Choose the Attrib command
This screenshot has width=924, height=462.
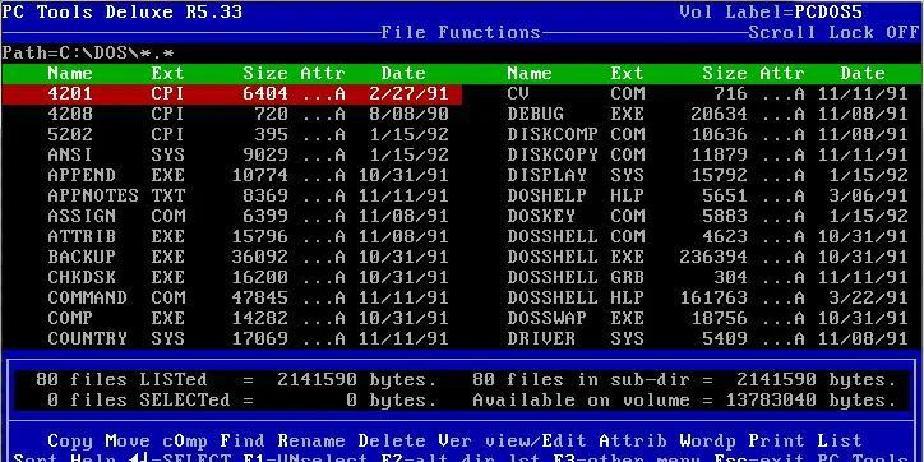tap(629, 440)
